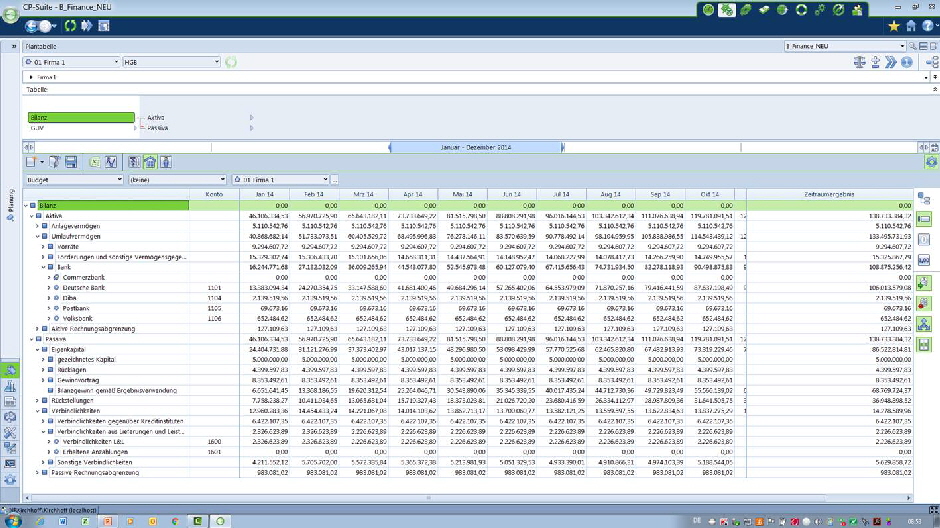The height and width of the screenshot is (528, 940).
Task: Click the Jan 14 column header
Action: click(x=264, y=194)
